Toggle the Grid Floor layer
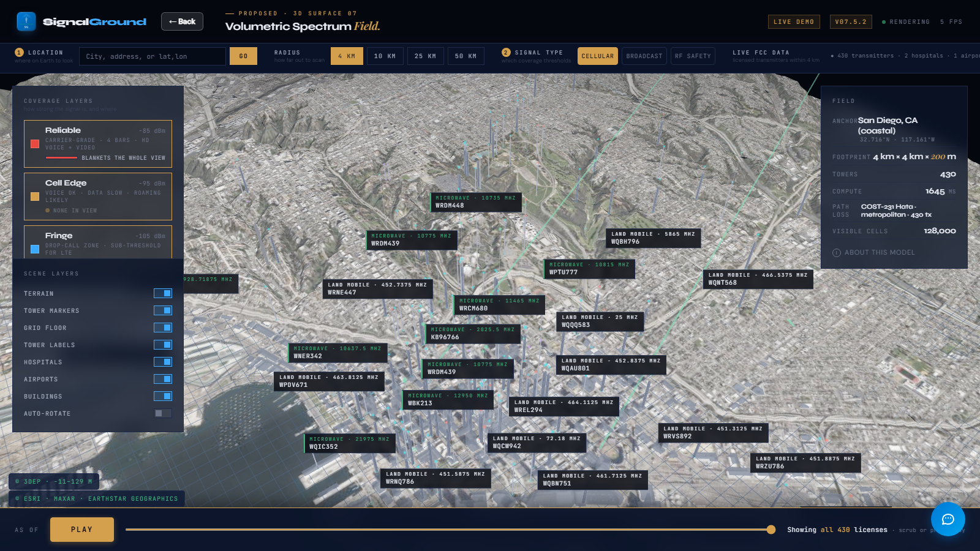 tap(163, 328)
